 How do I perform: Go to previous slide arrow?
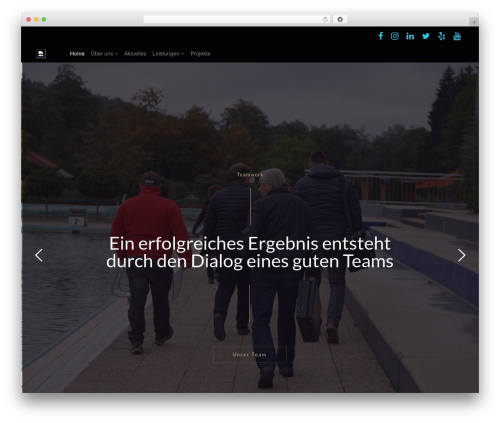point(39,255)
